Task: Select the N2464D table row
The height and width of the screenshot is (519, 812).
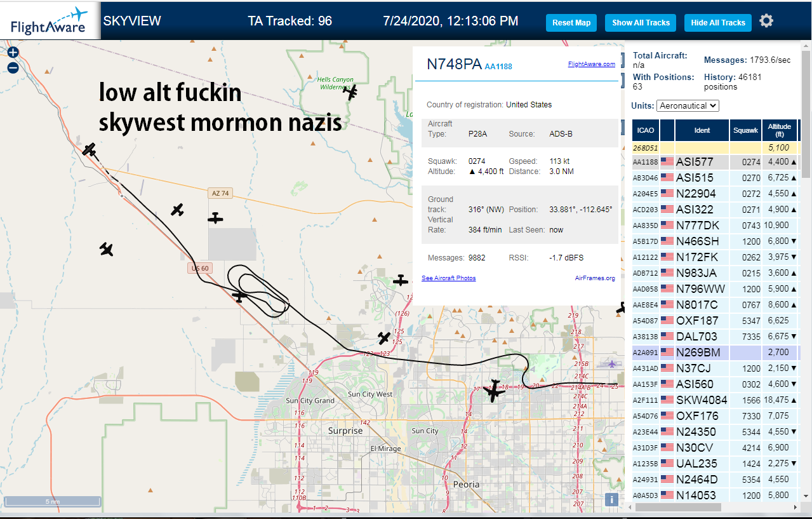Action: [715, 480]
